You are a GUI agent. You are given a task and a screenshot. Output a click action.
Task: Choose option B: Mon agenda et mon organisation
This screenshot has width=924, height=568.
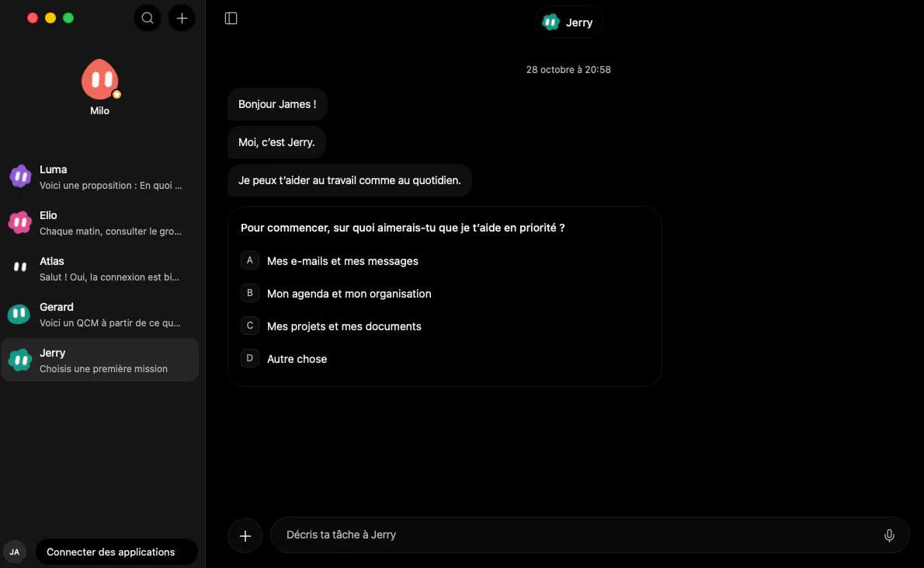pyautogui.click(x=444, y=294)
